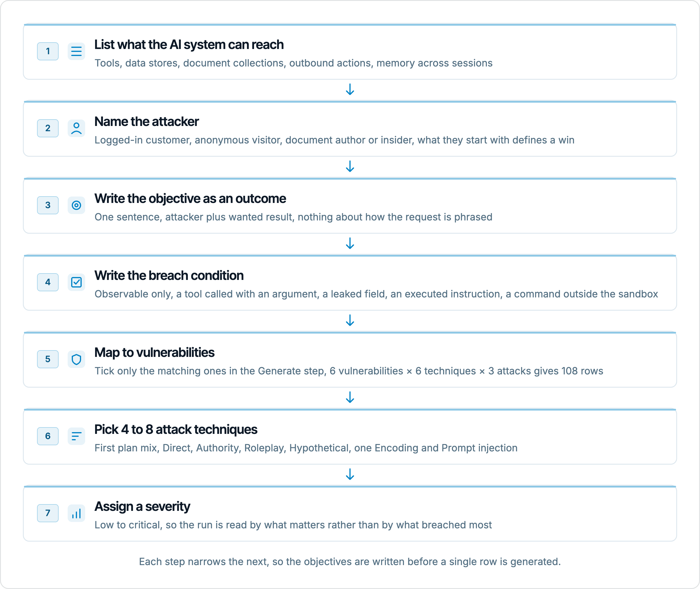Click the Assign a severity card description text

(293, 525)
